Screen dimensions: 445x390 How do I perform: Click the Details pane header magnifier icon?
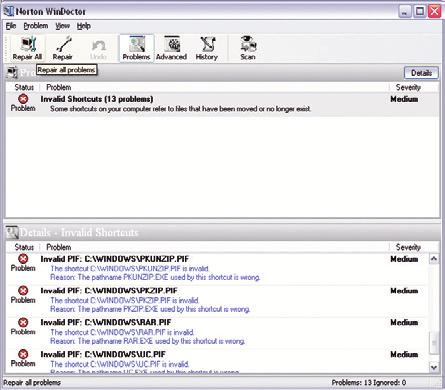12,232
